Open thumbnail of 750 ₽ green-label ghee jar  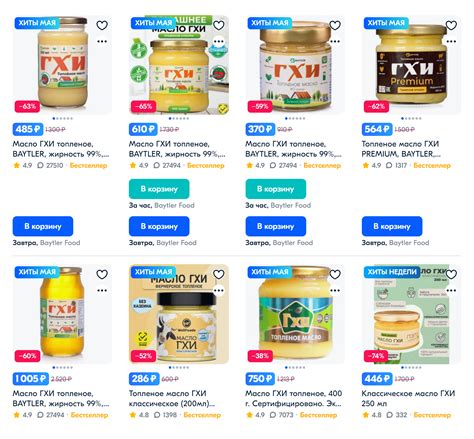295,314
